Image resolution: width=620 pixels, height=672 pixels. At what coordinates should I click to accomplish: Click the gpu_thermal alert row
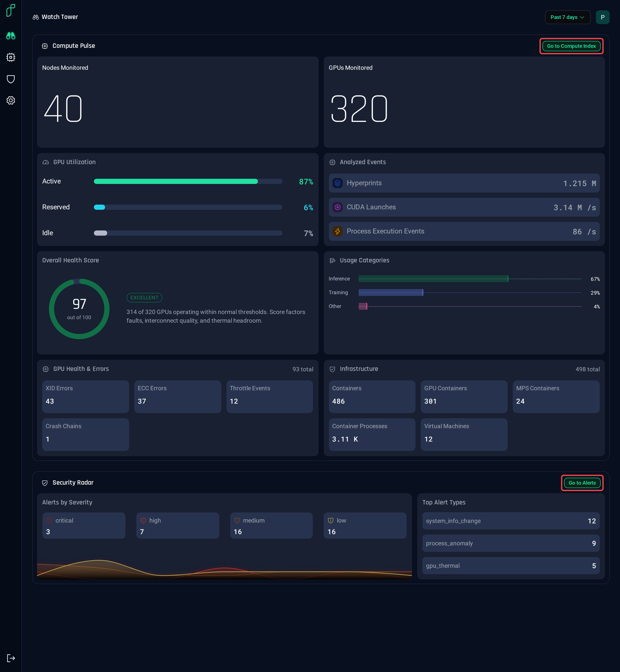(x=511, y=566)
